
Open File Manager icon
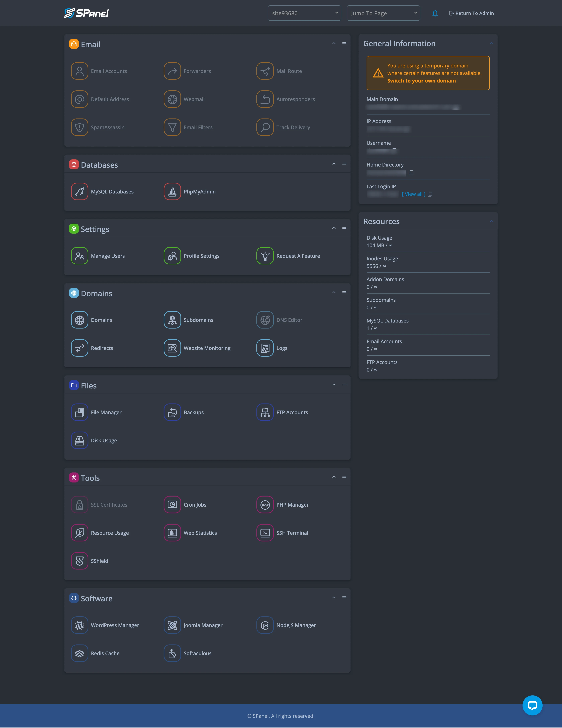click(79, 412)
